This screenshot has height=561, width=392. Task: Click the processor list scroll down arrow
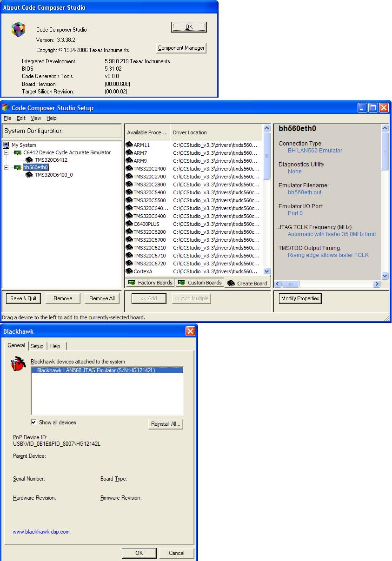266,271
